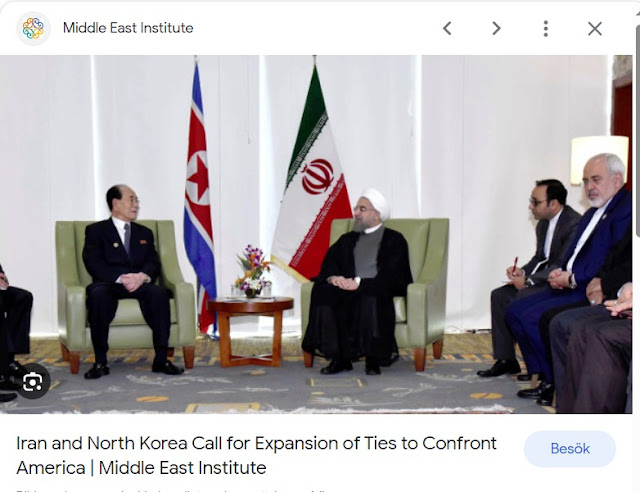Screen dimensions: 640x492
Task: Go to the previous image with left chevron
Action: point(447,29)
